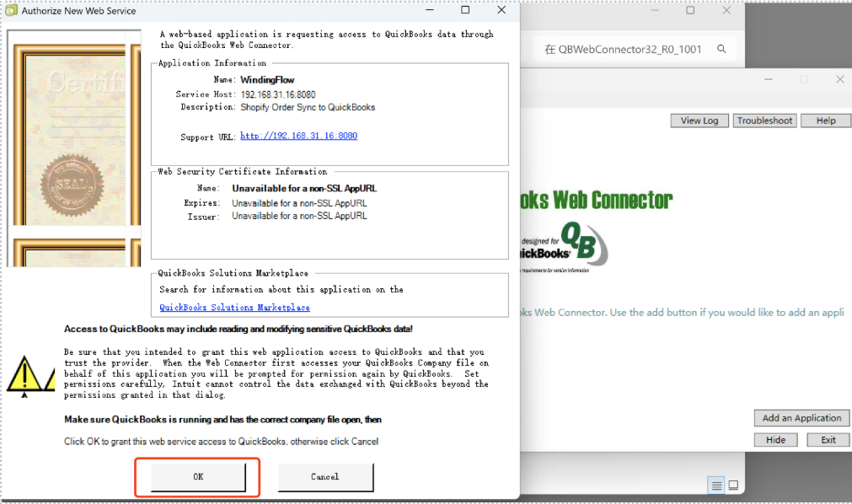
Task: Click the Web Connector green title text
Action: [596, 201]
